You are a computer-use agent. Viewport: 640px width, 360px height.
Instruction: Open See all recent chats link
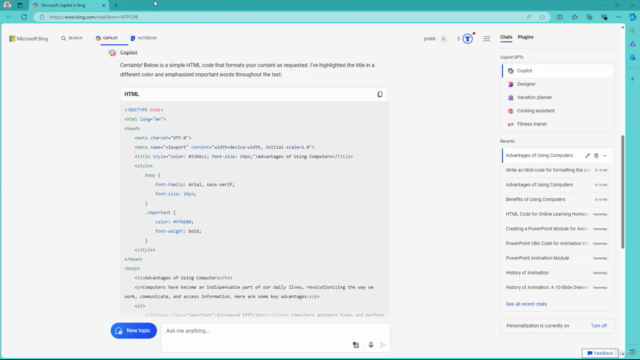tap(526, 304)
